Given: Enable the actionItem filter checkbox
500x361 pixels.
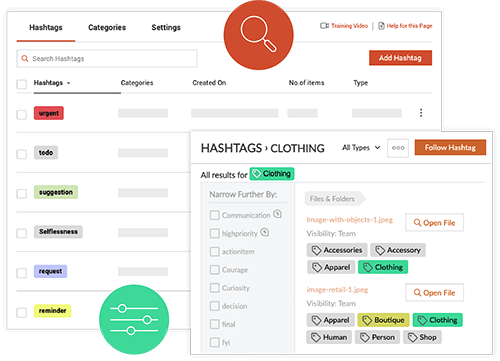Looking at the screenshot, I should point(215,251).
